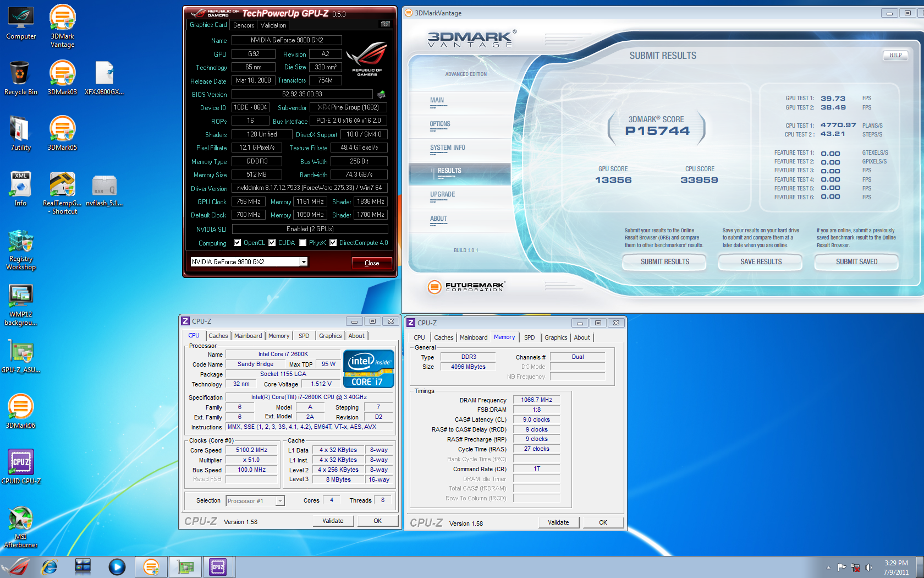
Task: Open the GPU selection dropdown in GPU-Z
Action: point(304,262)
